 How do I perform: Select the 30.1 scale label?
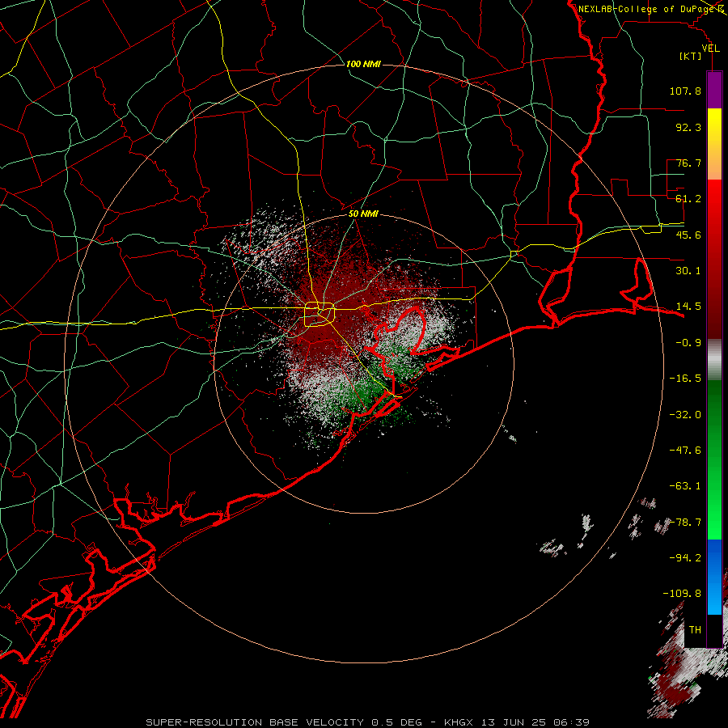(688, 271)
